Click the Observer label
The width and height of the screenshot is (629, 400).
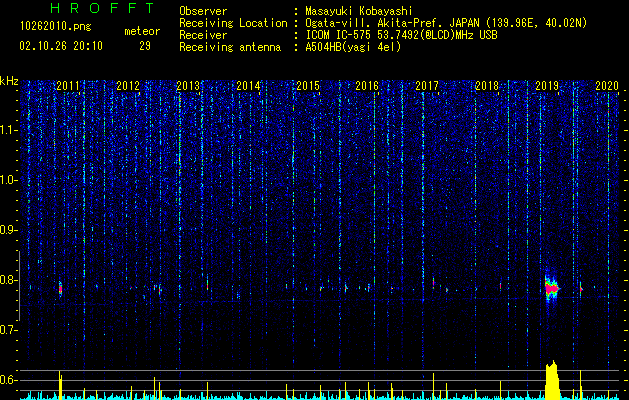pyautogui.click(x=203, y=11)
